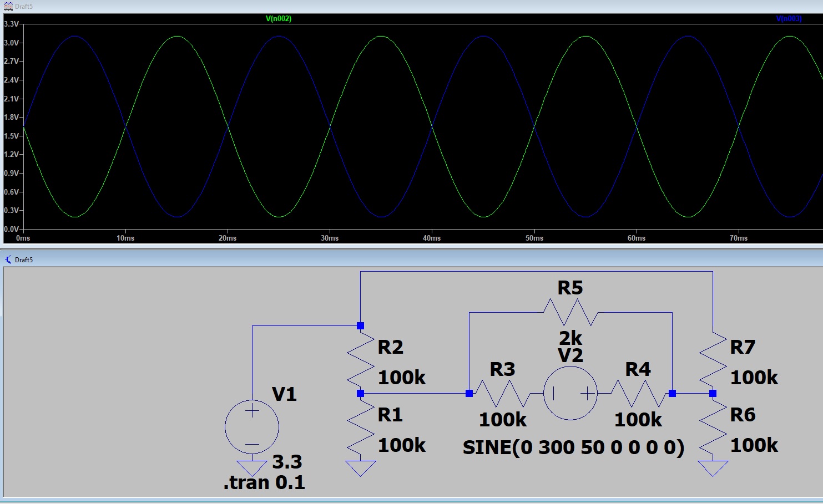Select the .tran 0.1 simulation directive

(264, 483)
